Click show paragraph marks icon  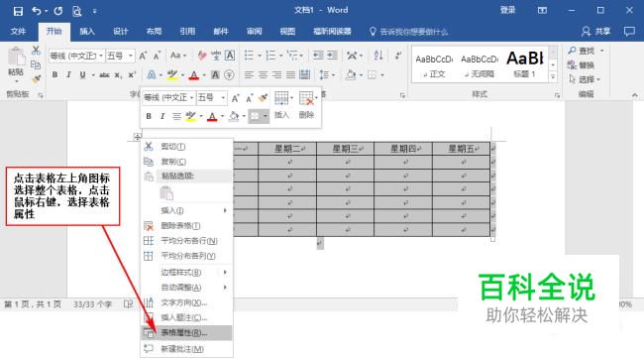pyautogui.click(x=398, y=56)
